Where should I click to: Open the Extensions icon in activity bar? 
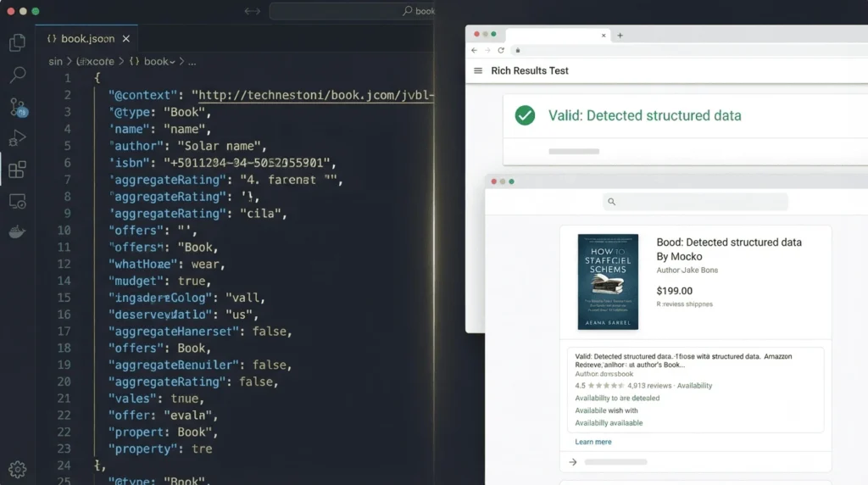tap(17, 170)
